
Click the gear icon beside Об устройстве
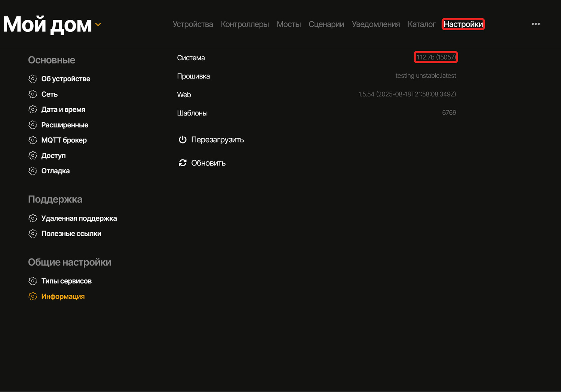(33, 79)
